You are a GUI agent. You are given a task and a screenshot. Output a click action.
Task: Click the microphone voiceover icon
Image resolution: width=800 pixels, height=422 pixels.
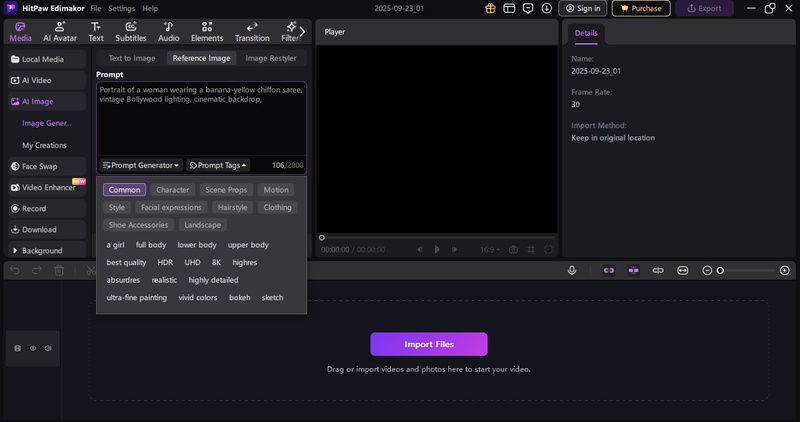[572, 270]
